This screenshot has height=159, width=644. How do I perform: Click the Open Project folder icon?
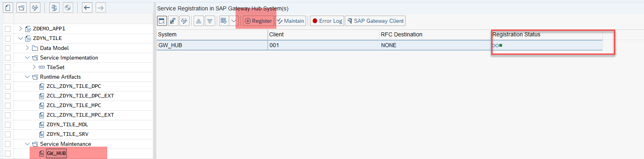point(22,8)
